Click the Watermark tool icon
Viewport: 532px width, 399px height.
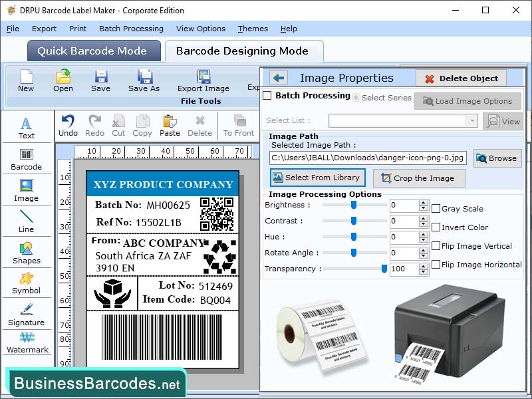click(27, 342)
